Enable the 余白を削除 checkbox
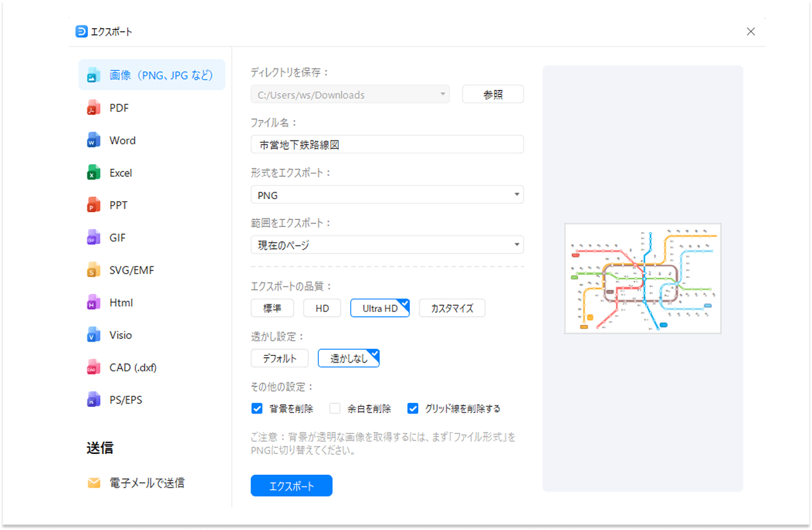Viewport: 812px width, 530px height. [x=335, y=408]
